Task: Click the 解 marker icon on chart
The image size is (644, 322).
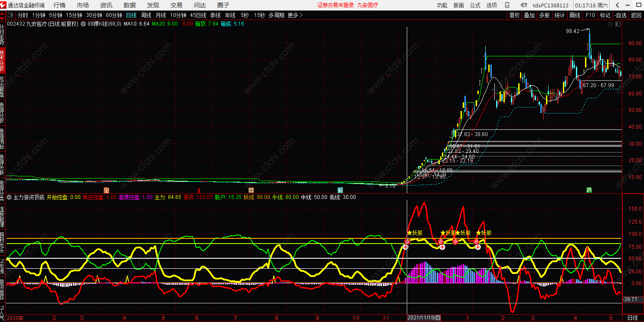Action: click(340, 190)
